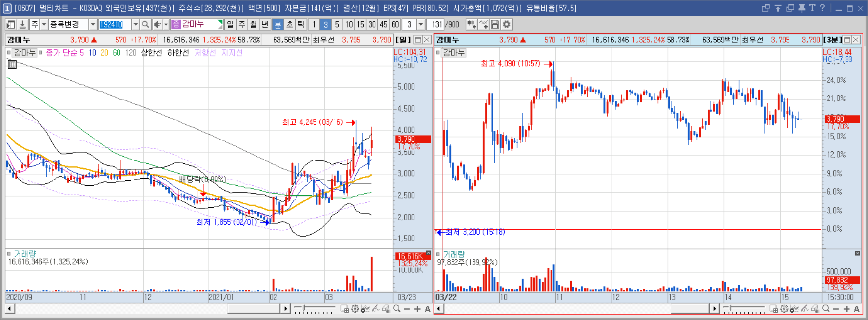This screenshot has height=320, width=868.
Task: Click right scroll arrow of daily chart
Action: point(286,309)
